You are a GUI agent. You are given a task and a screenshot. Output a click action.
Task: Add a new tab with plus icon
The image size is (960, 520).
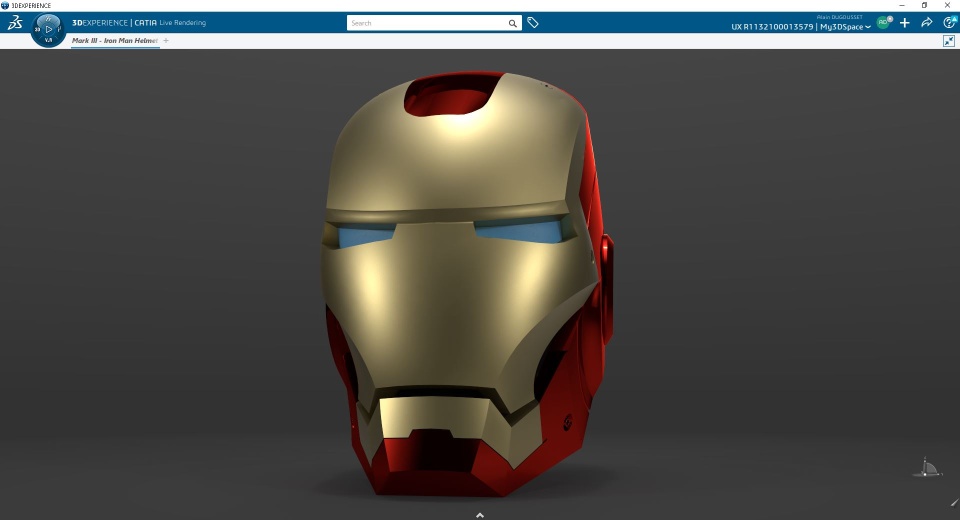(x=166, y=40)
